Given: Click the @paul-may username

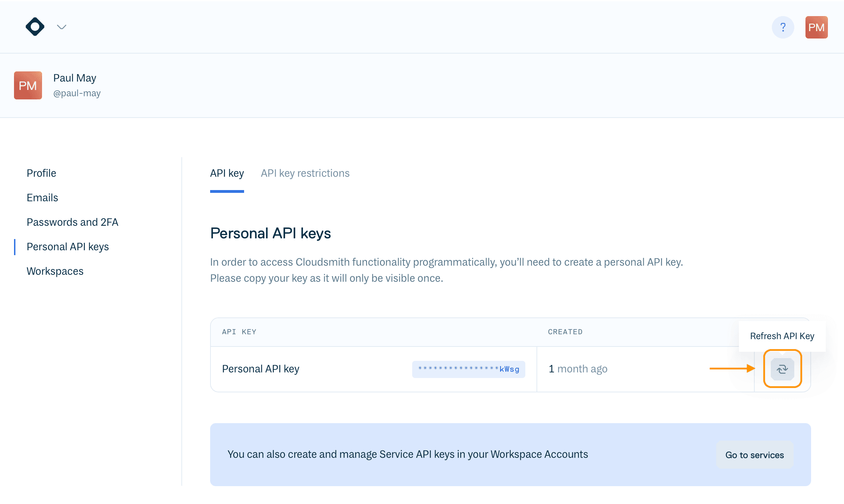Looking at the screenshot, I should click(x=77, y=93).
